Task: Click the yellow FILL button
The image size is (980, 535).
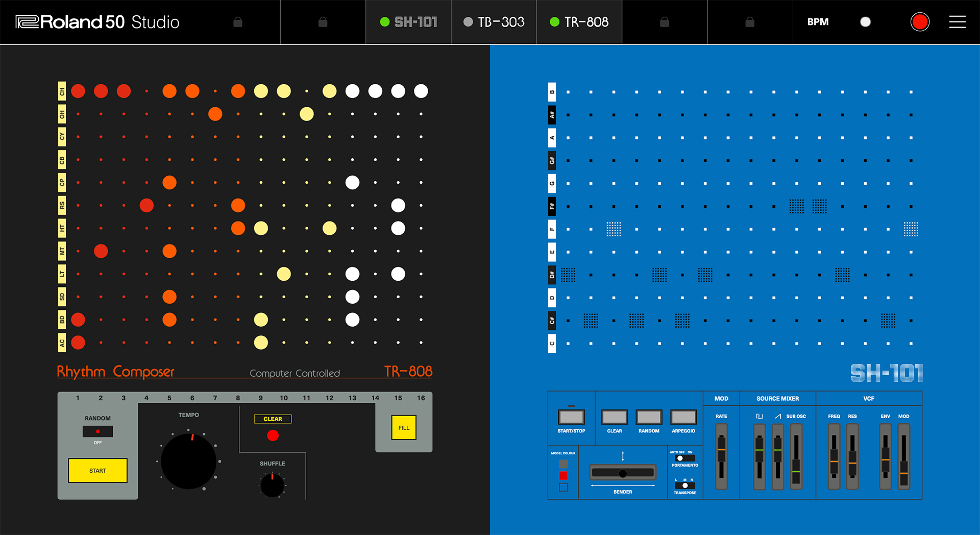Action: pyautogui.click(x=404, y=428)
